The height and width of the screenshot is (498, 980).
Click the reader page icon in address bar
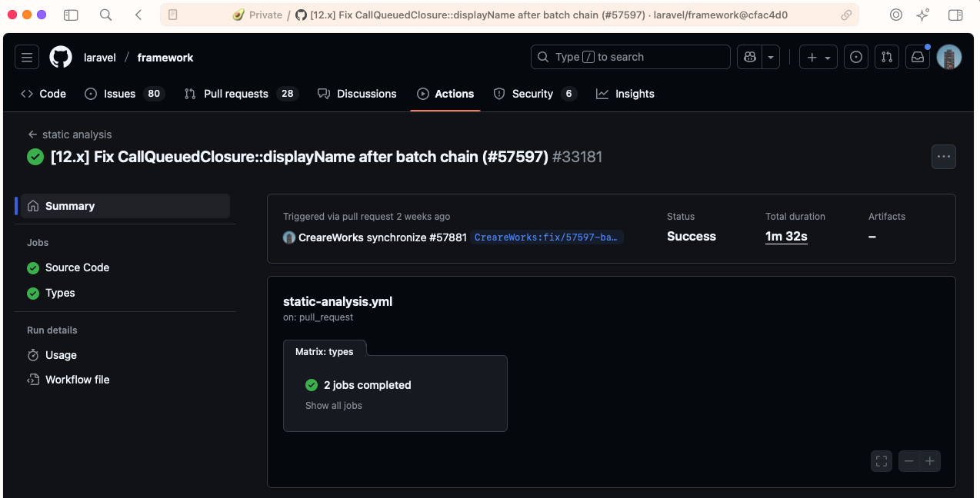[173, 15]
